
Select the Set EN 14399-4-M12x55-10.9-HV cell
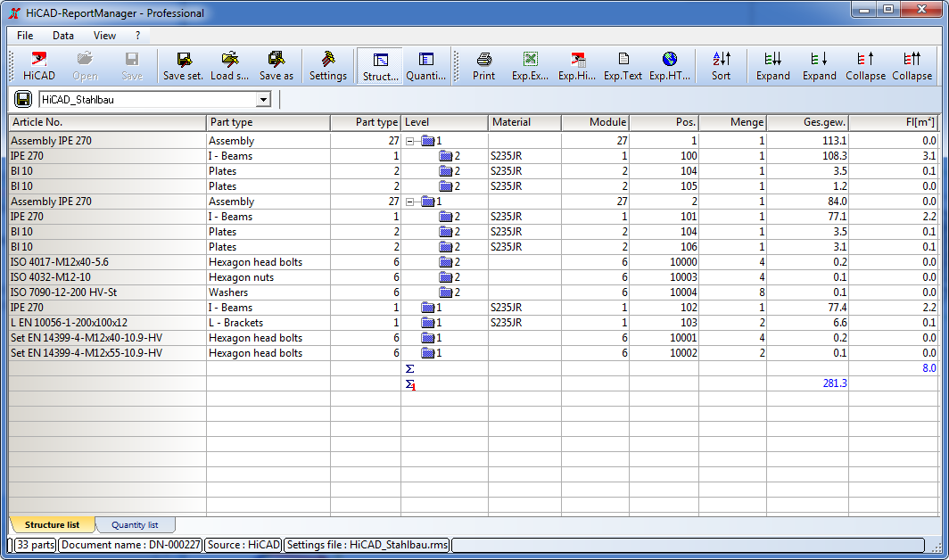click(x=107, y=353)
